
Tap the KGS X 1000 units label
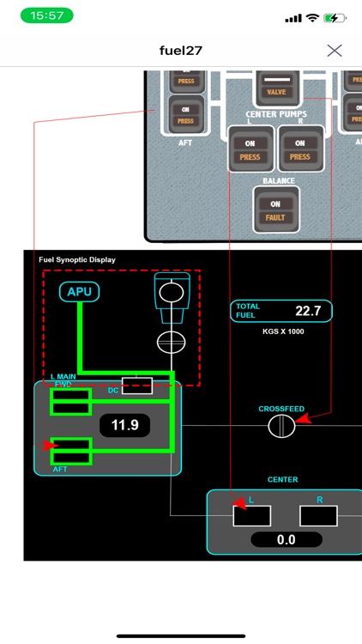pos(283,331)
